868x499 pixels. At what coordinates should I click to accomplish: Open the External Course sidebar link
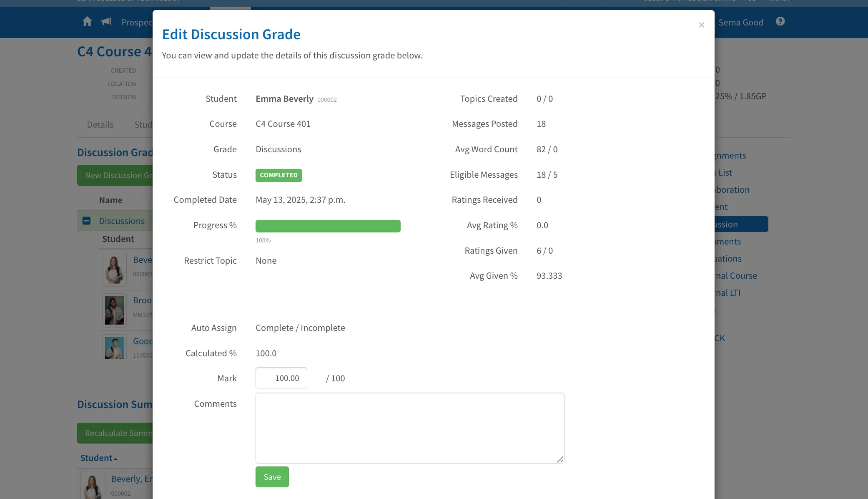(x=736, y=276)
